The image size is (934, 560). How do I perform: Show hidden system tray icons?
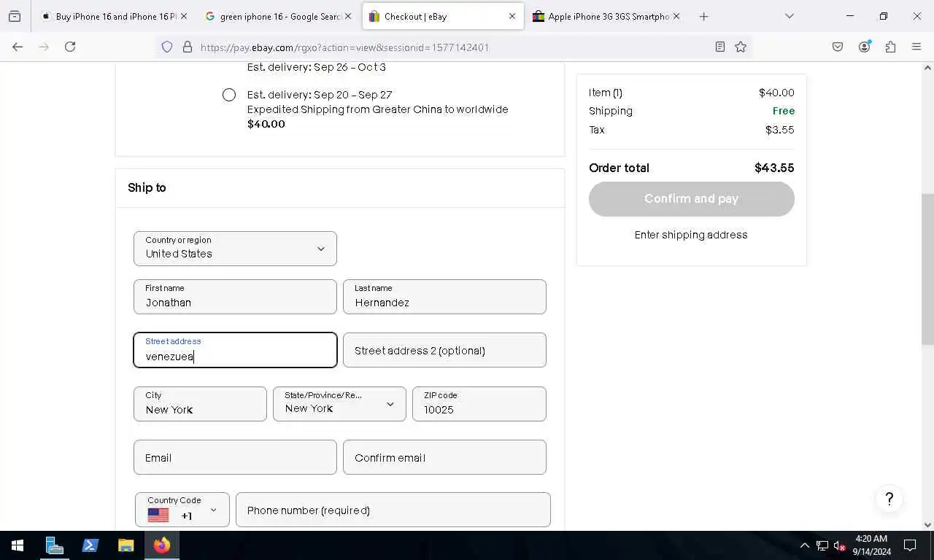point(805,545)
